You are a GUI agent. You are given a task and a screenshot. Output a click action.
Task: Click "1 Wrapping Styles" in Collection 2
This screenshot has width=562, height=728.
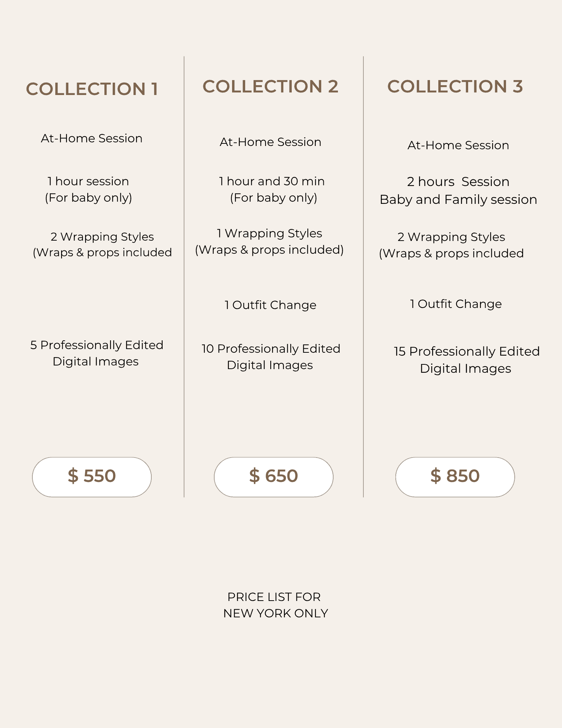click(270, 233)
